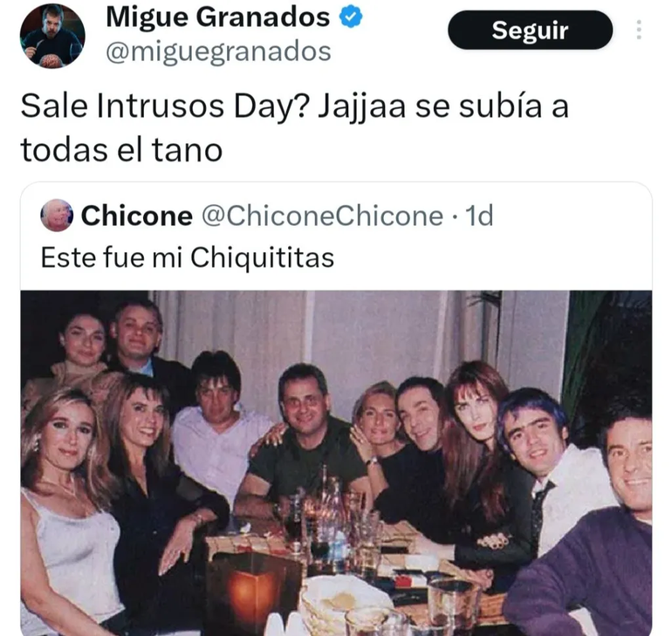
Task: Expand the group dinner photo
Action: [x=336, y=463]
